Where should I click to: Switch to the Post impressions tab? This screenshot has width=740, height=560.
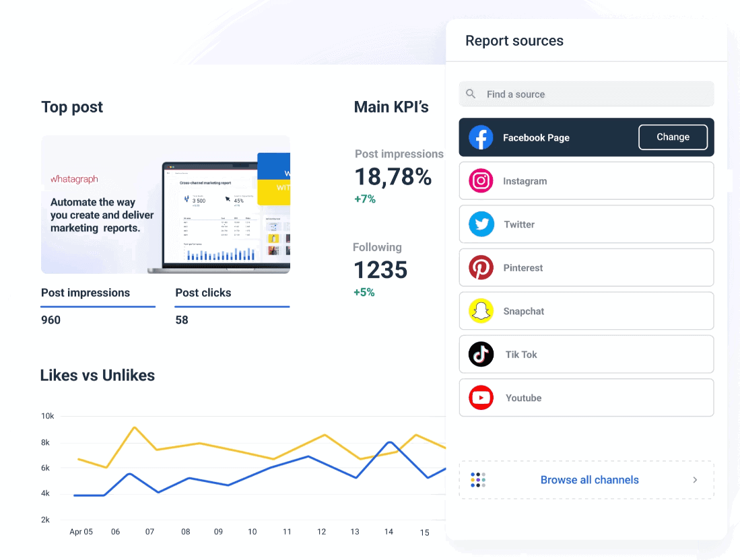(85, 293)
